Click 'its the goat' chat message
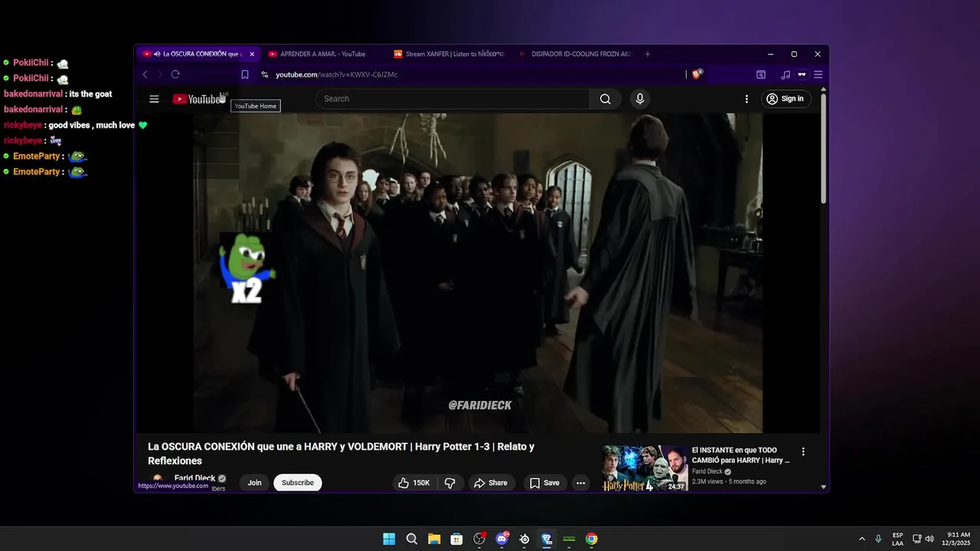Image resolution: width=980 pixels, height=551 pixels. (90, 94)
